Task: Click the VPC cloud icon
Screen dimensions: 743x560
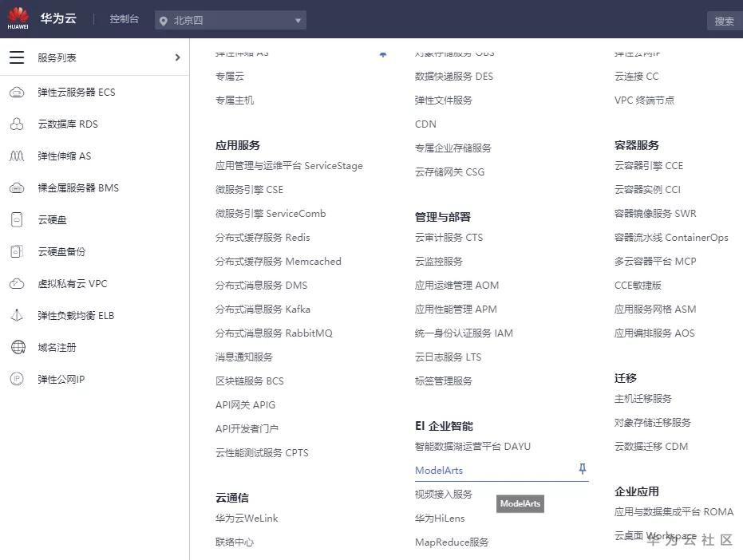Action: [x=17, y=284]
